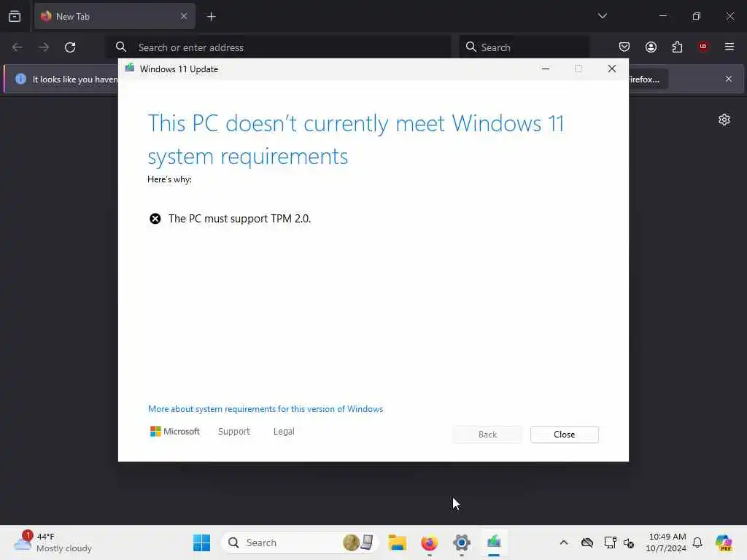
Task: Expand the list all tabs chevron in Firefox
Action: 602,16
